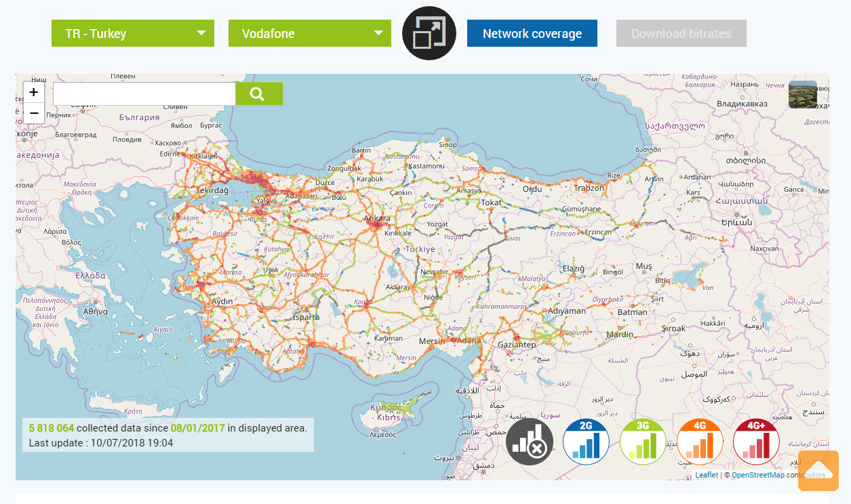
Task: Switch to the Download bitrates tab
Action: [x=681, y=33]
